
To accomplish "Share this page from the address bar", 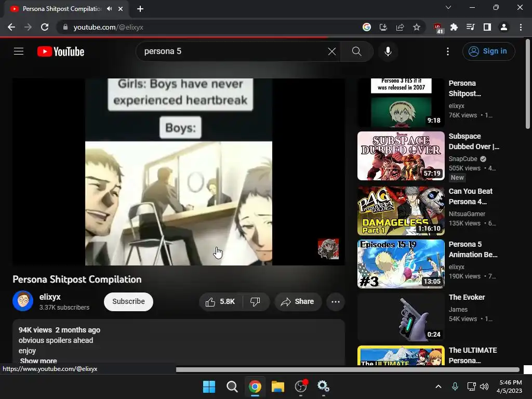I will [400, 27].
